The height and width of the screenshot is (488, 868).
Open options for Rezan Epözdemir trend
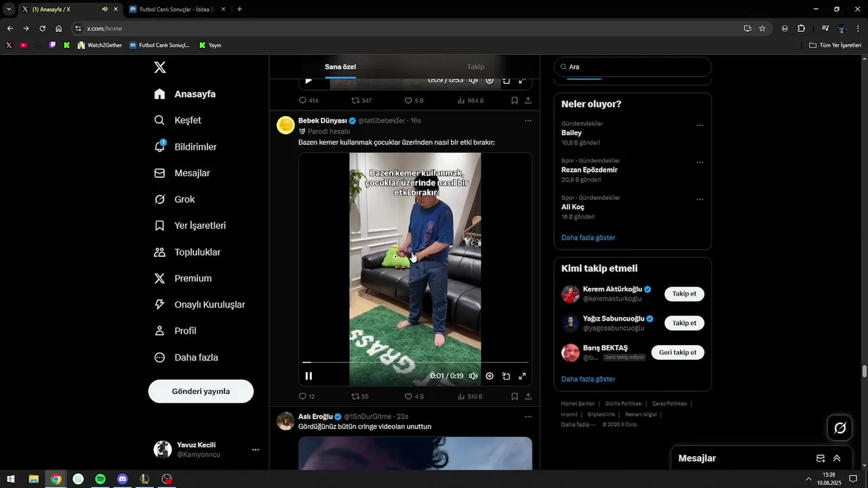[x=700, y=163]
